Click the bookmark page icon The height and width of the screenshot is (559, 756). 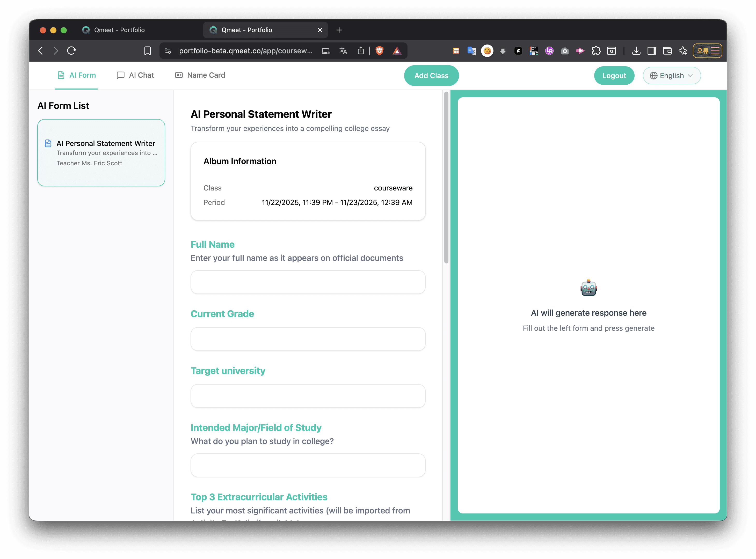(147, 51)
